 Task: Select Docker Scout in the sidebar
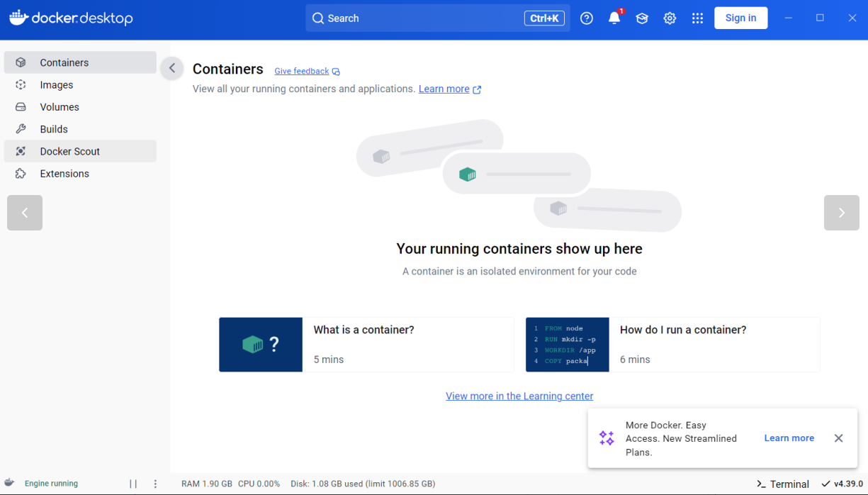pos(69,151)
